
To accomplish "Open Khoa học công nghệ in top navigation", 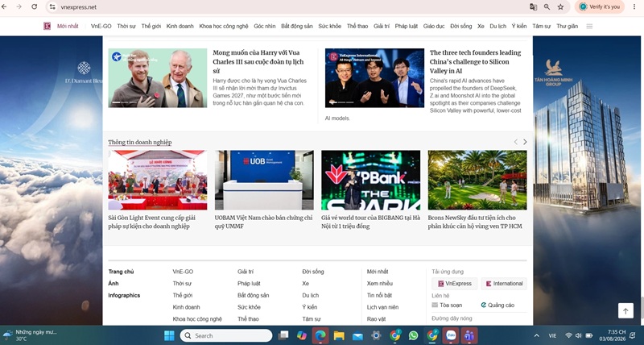I will (x=224, y=26).
